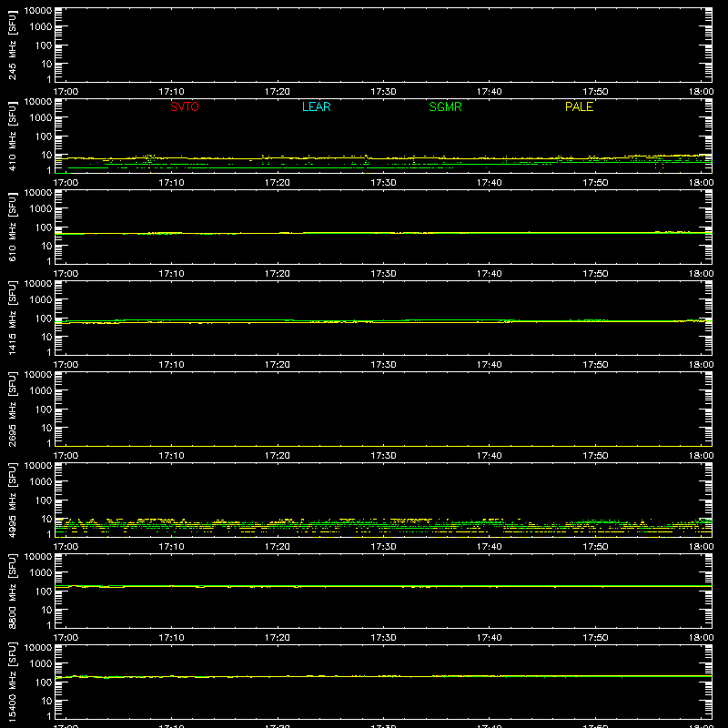The height and width of the screenshot is (728, 728).
Task: Click the cyan LEAR station label
Action: tap(316, 106)
